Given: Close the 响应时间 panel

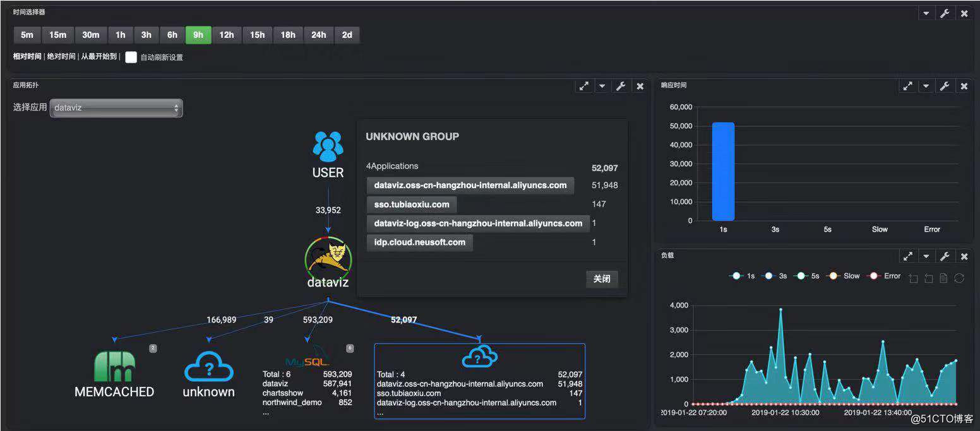Looking at the screenshot, I should pyautogui.click(x=964, y=86).
